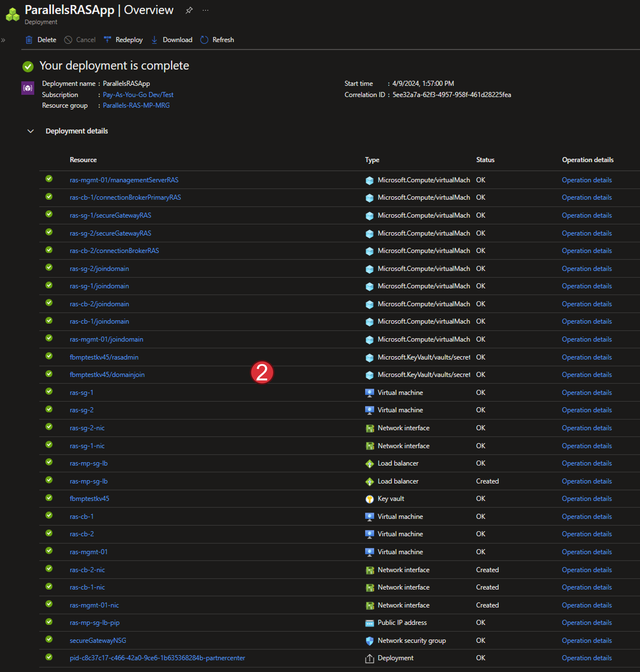Image resolution: width=640 pixels, height=672 pixels.
Task: Click the Public IP address type icon
Action: point(370,623)
